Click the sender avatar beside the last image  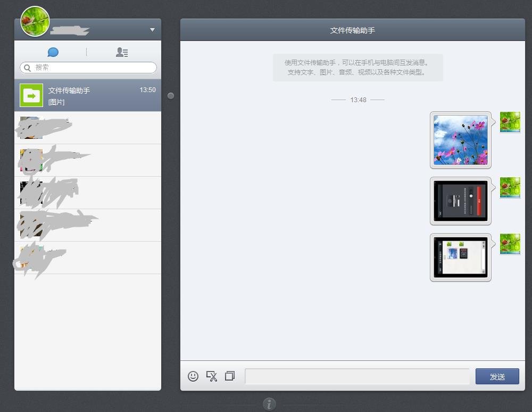click(510, 244)
